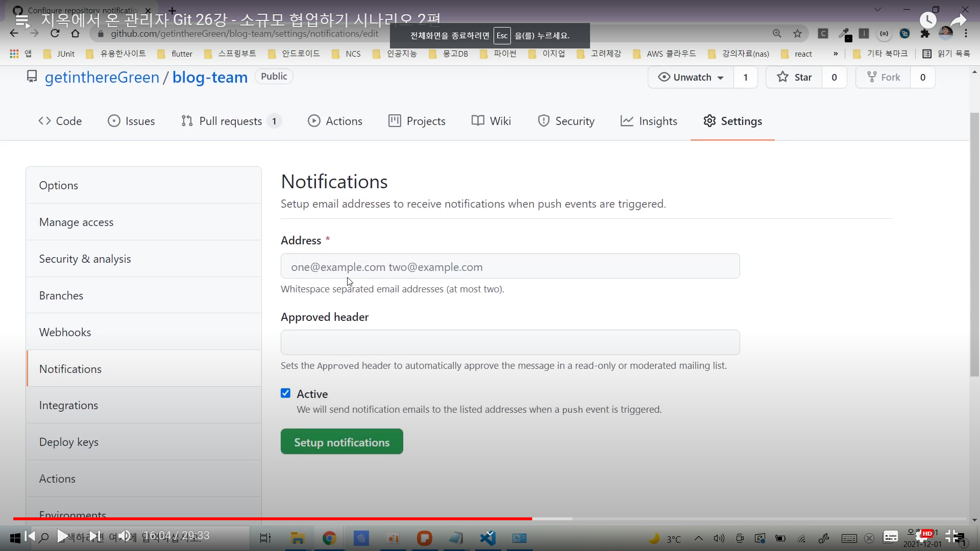Open the blog-team repository link

click(x=210, y=78)
